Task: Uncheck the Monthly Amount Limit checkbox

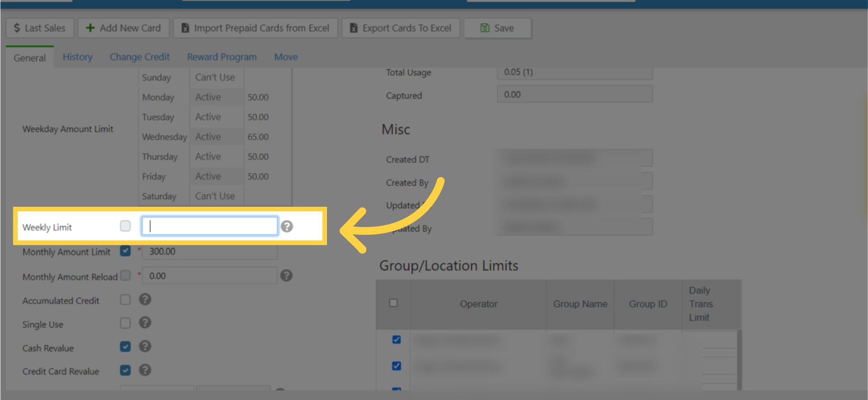Action: (125, 251)
